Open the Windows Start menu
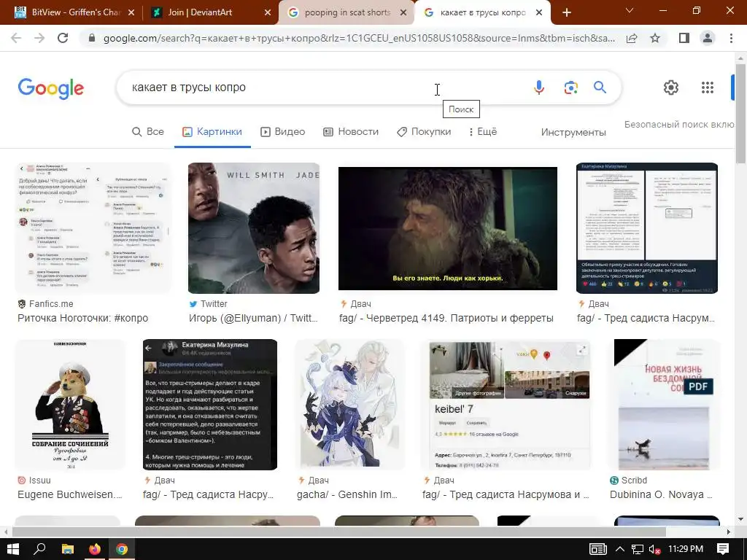 pyautogui.click(x=12, y=549)
